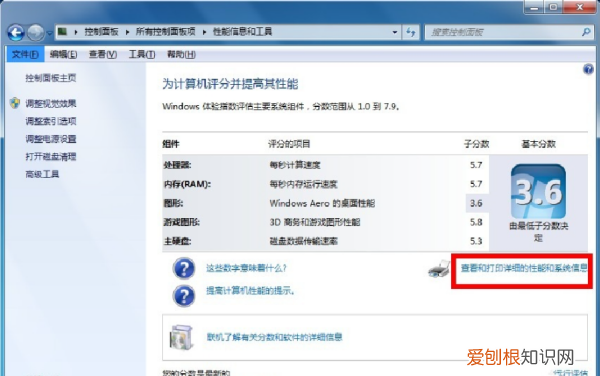Screen dimensions: 600x376
Task: Click the forward navigation arrow button
Action: (x=36, y=33)
